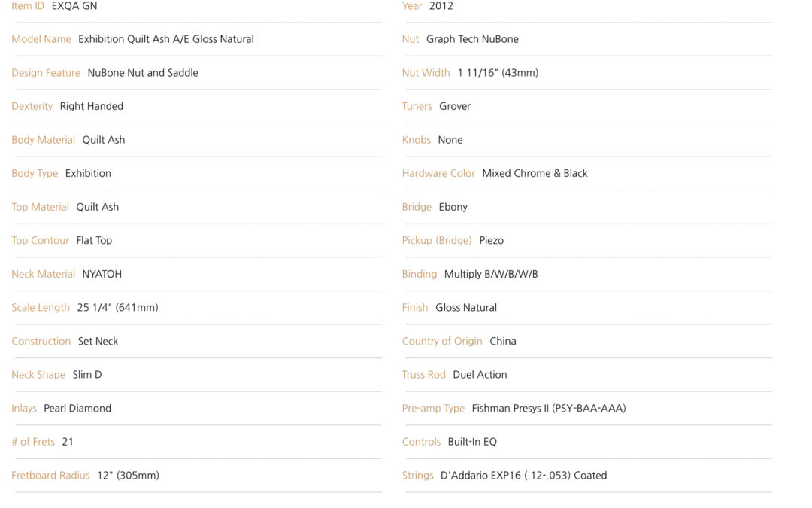Click the Set Neck construction value
Image resolution: width=812 pixels, height=508 pixels.
[x=98, y=341]
